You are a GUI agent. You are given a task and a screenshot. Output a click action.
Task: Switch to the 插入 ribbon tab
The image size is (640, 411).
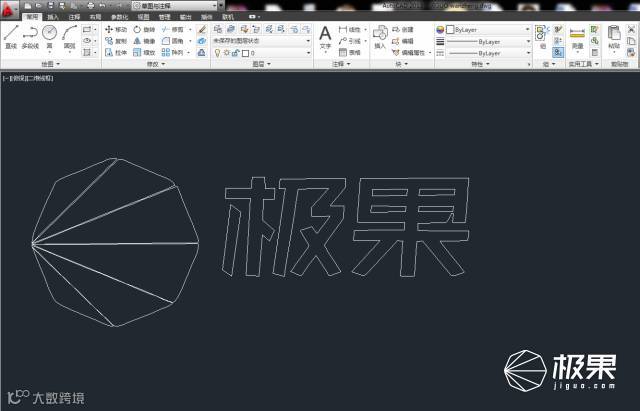pos(53,17)
